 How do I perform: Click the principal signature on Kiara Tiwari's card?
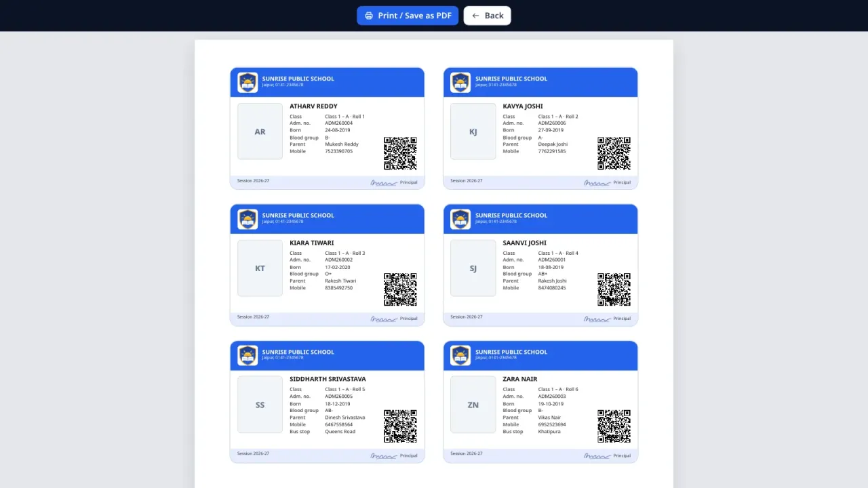(x=384, y=319)
